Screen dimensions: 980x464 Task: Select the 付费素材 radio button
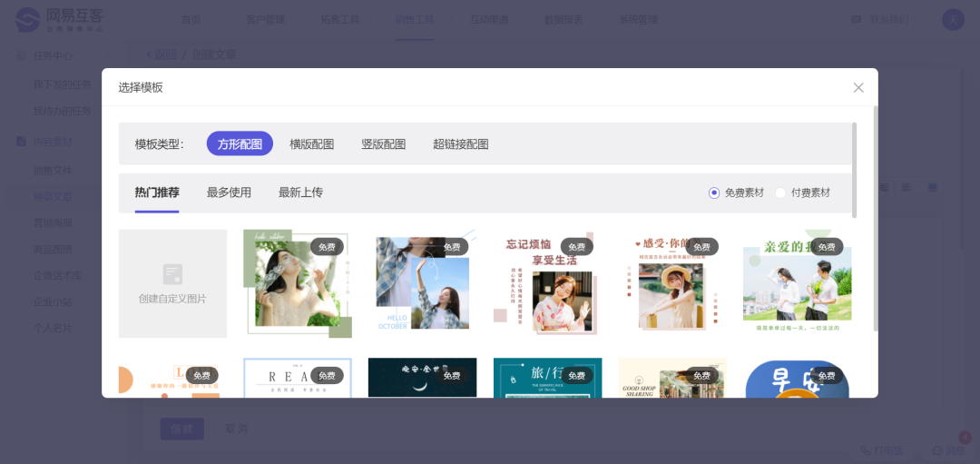pos(780,193)
